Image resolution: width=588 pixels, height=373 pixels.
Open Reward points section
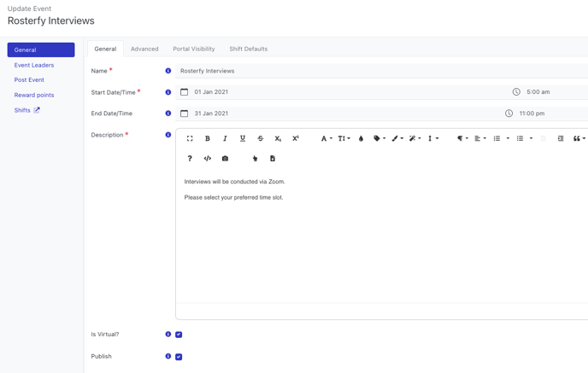34,95
